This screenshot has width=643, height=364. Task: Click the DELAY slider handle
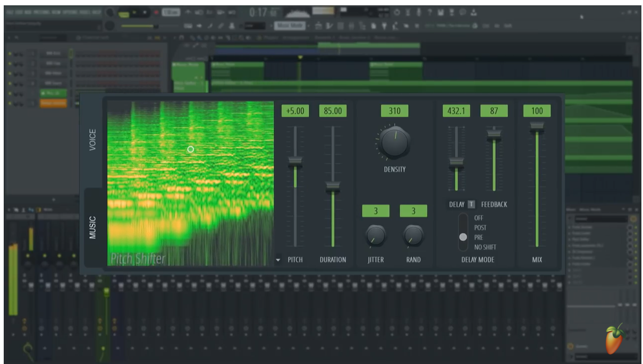click(456, 164)
